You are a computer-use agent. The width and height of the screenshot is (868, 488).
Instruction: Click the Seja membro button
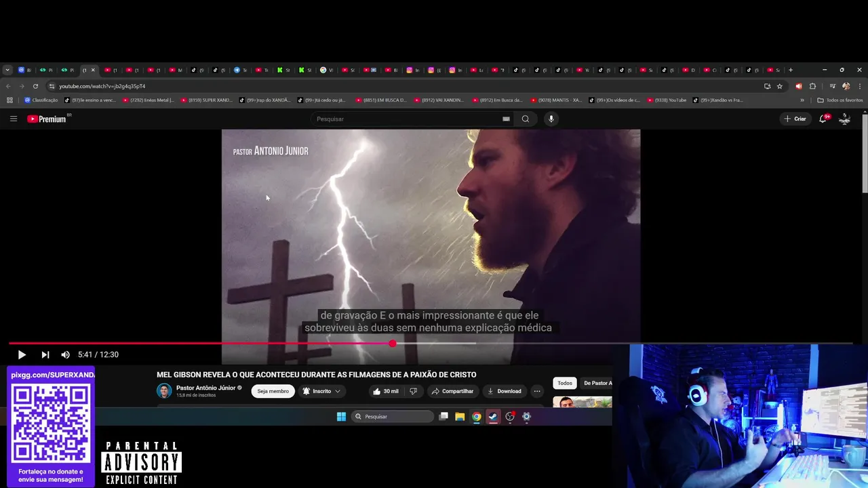pyautogui.click(x=273, y=391)
